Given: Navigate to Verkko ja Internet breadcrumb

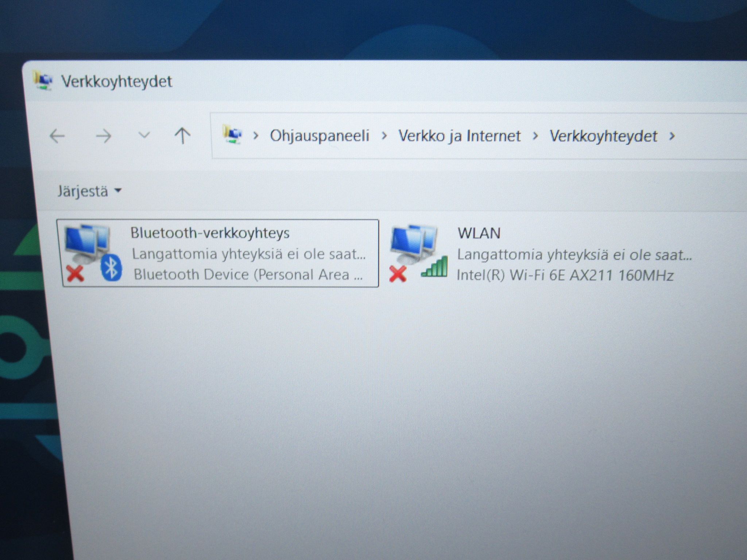Looking at the screenshot, I should click(x=459, y=136).
